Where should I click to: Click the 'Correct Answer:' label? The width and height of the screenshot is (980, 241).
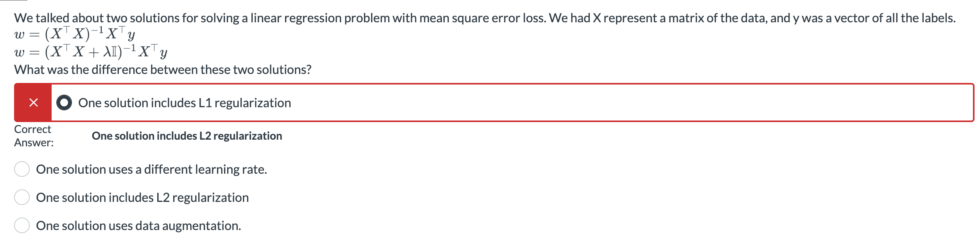(34, 136)
